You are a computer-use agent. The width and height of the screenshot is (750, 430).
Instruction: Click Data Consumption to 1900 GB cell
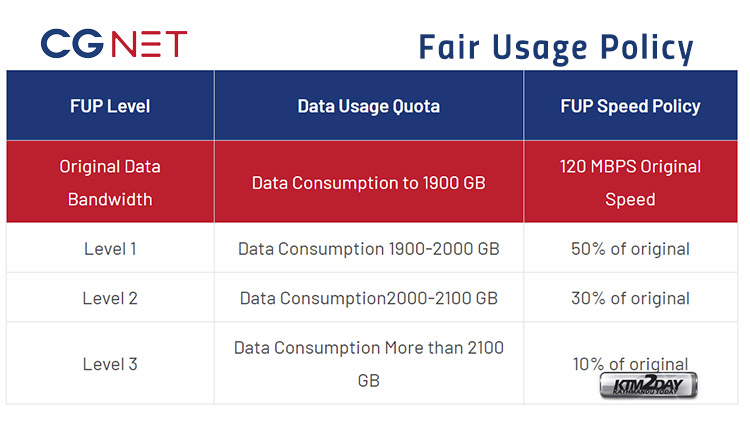coord(369,182)
